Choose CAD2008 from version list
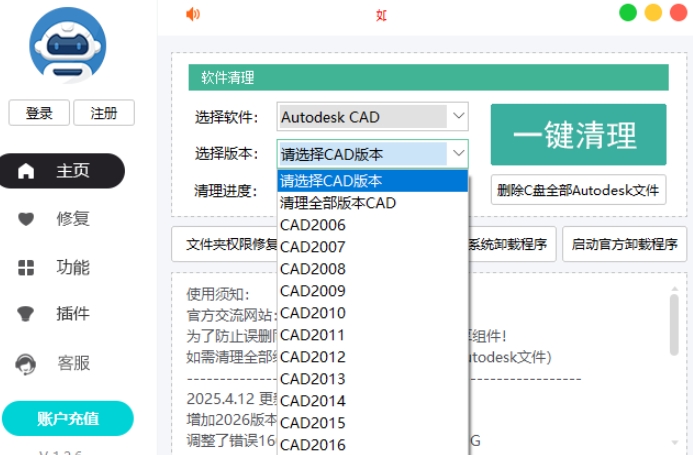Screen dimensions: 693x455 click(373, 269)
